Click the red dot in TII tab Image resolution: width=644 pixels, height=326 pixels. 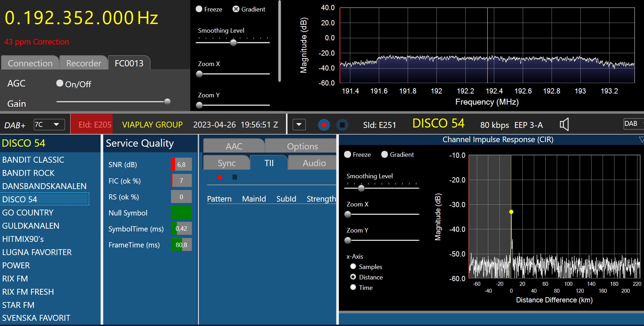pyautogui.click(x=220, y=177)
